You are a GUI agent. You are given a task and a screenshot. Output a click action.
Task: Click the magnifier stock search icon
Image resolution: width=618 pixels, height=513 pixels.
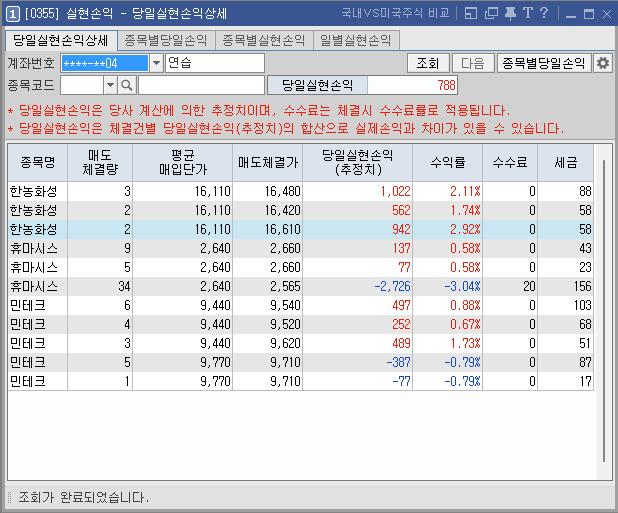pyautogui.click(x=127, y=85)
